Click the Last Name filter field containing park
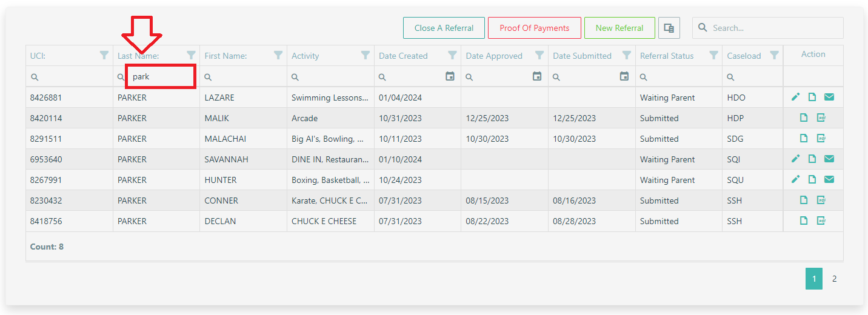Screen dimensions: 868x315 [x=161, y=77]
